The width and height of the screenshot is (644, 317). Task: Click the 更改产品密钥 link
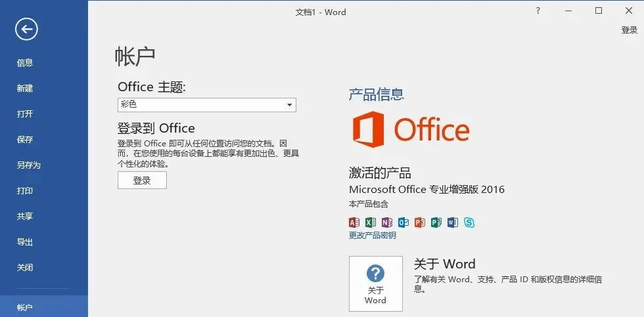pos(373,236)
